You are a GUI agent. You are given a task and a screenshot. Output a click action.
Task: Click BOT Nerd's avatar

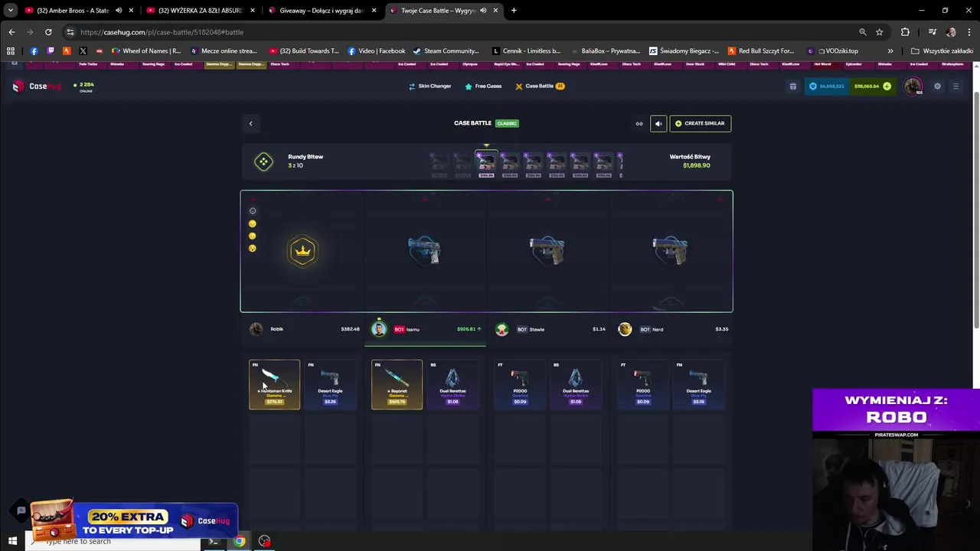tap(625, 329)
